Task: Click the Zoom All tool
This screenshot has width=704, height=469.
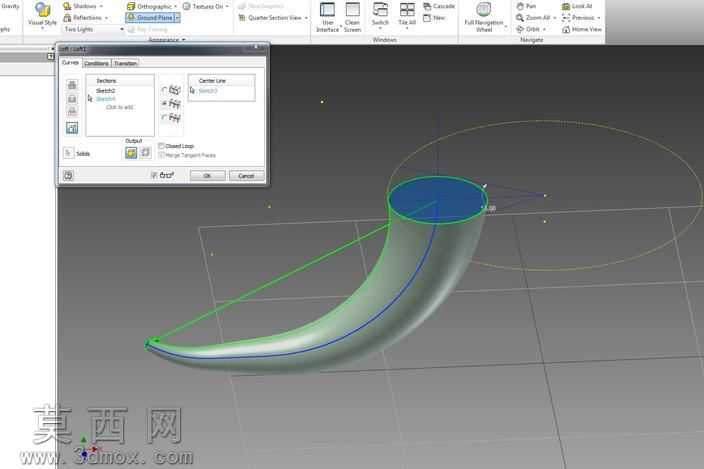Action: [533, 18]
